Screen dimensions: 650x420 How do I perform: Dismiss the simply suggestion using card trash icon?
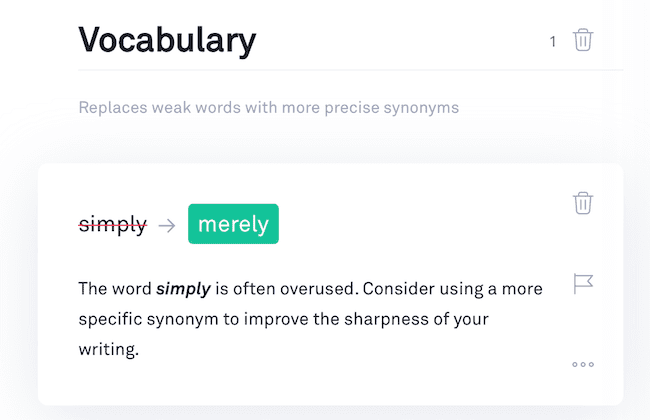click(583, 203)
